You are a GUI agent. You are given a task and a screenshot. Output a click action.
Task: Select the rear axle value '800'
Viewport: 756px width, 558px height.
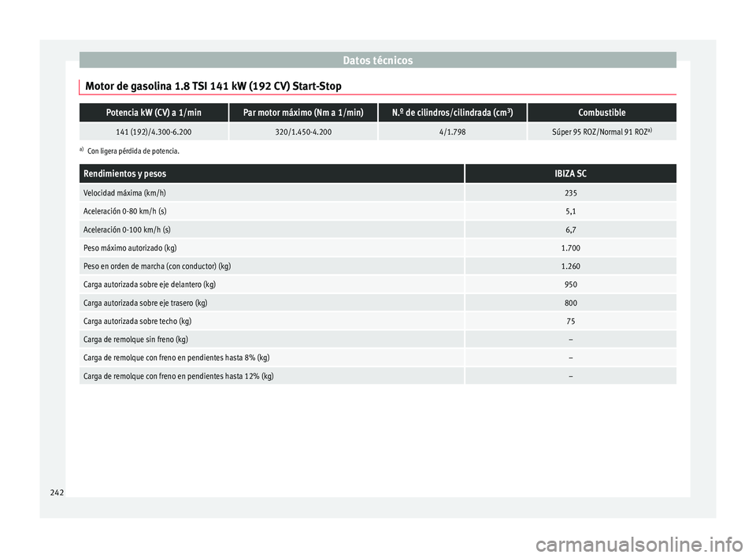(570, 303)
